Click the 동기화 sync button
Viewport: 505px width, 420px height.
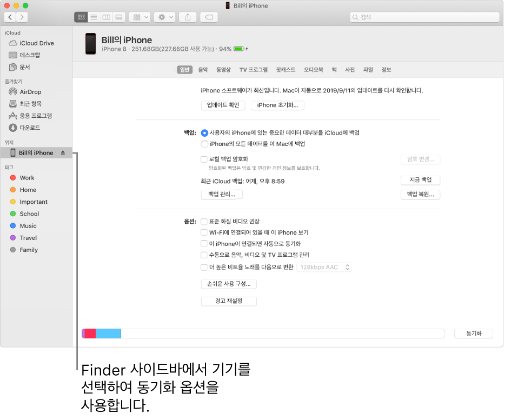tap(474, 334)
